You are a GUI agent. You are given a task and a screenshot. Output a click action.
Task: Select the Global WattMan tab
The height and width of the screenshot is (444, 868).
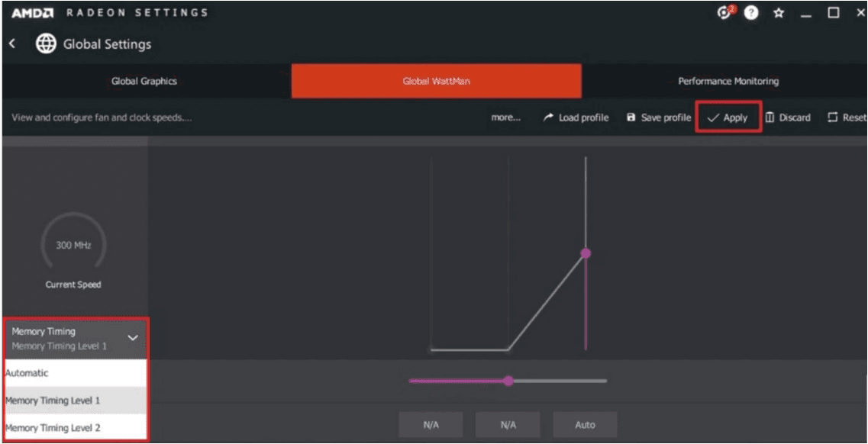(x=436, y=82)
